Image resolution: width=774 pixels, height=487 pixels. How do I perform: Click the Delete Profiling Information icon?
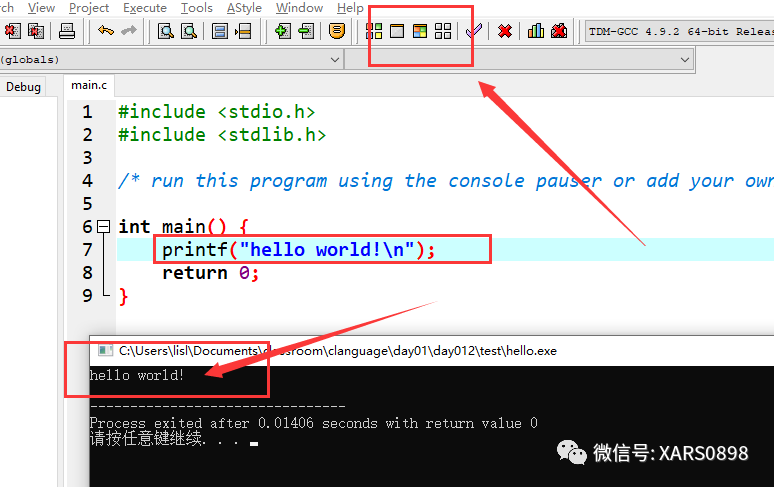click(559, 31)
